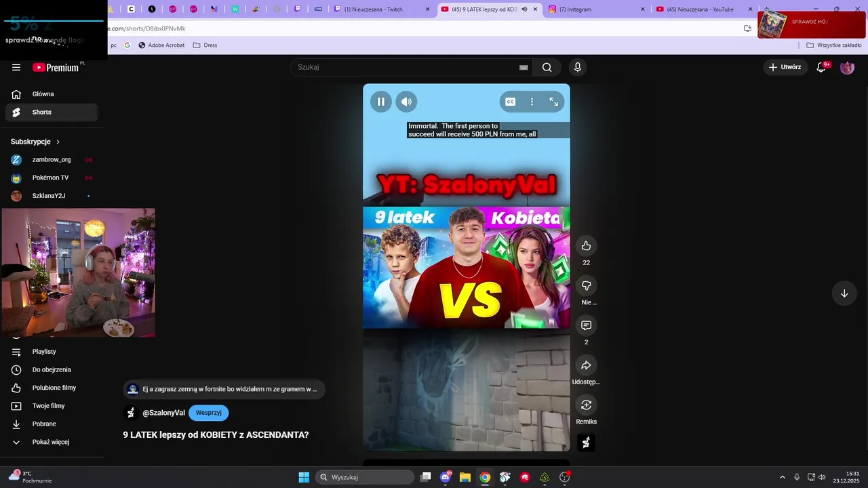
Task: Open Playlisty in the sidebar
Action: click(52, 352)
